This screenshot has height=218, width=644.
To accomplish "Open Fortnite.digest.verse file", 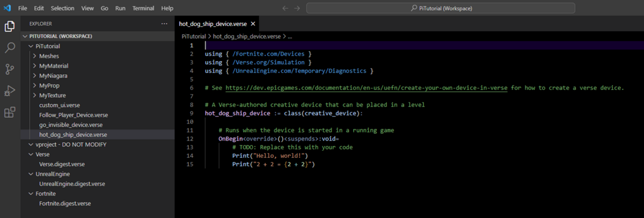I will click(x=98, y=204).
